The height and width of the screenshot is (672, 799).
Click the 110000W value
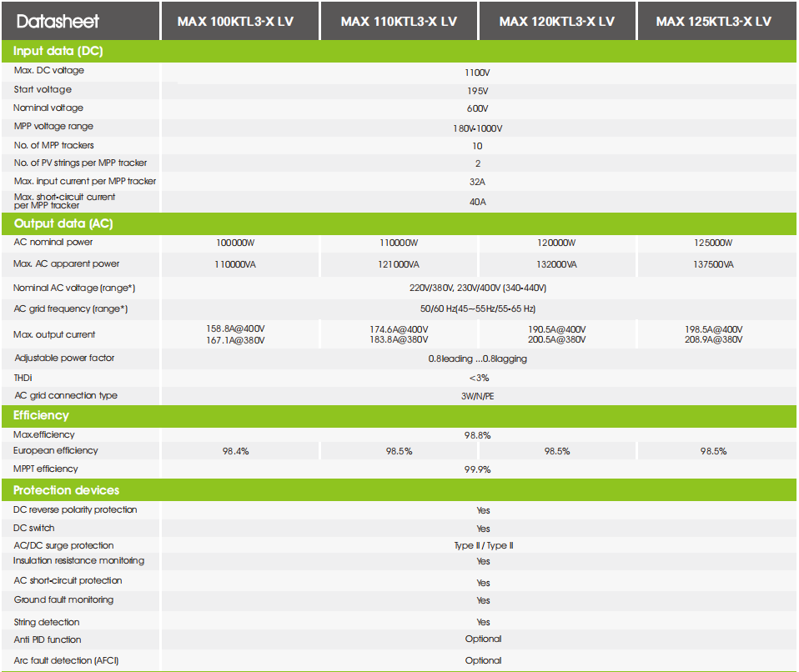[x=399, y=243]
